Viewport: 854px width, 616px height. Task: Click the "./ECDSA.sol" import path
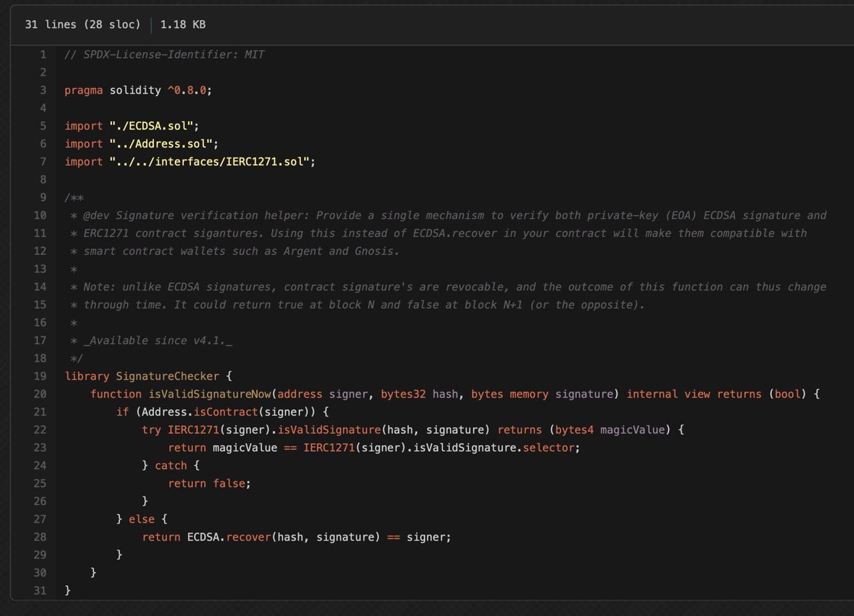tap(151, 126)
